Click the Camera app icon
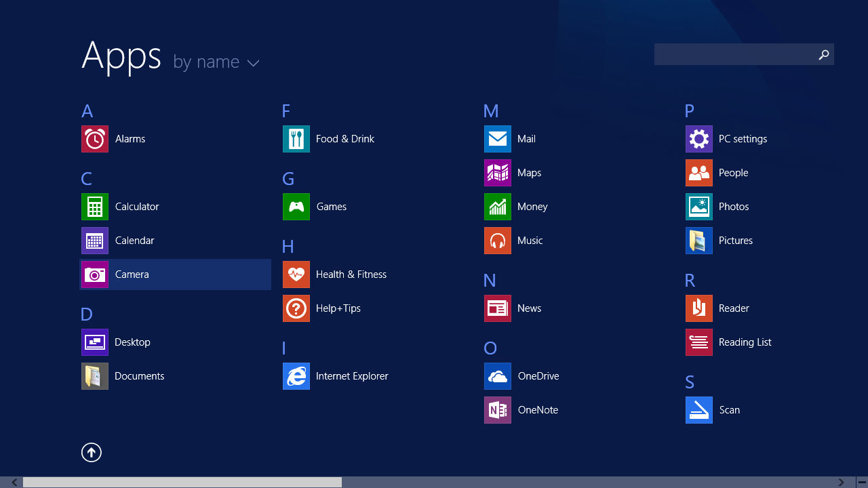The image size is (868, 488). 95,274
